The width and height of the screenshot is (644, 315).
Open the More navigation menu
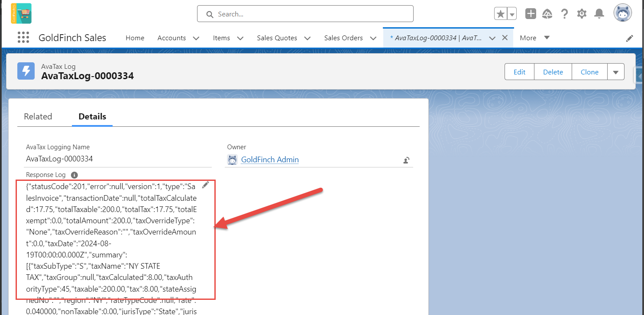(534, 38)
